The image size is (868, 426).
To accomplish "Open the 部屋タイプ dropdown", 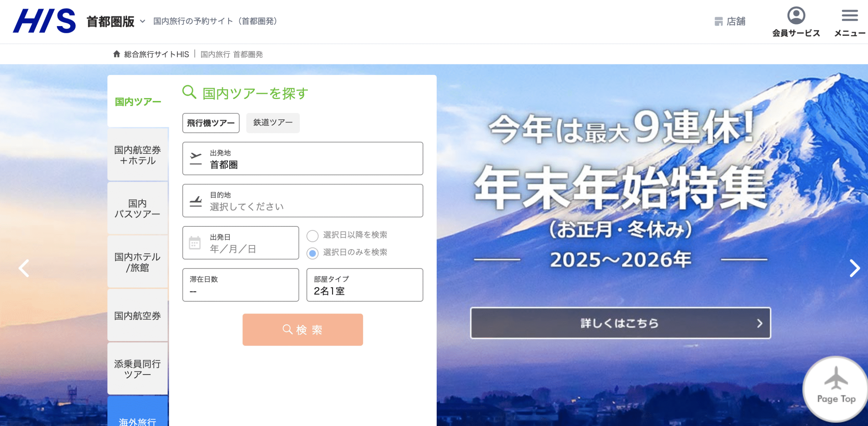I will tap(364, 285).
